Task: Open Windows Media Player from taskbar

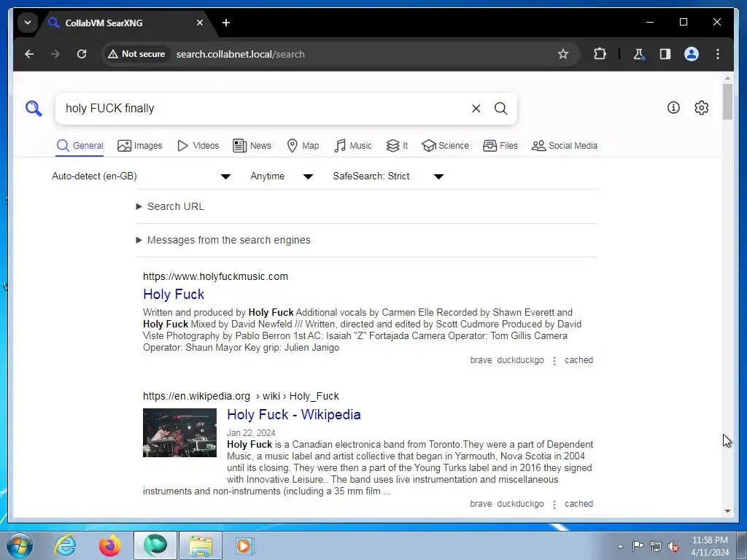Action: click(245, 545)
